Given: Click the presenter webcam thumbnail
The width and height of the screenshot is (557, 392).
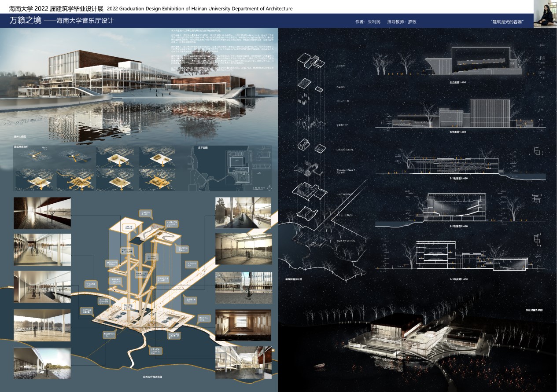Looking at the screenshot, I should tap(545, 14).
